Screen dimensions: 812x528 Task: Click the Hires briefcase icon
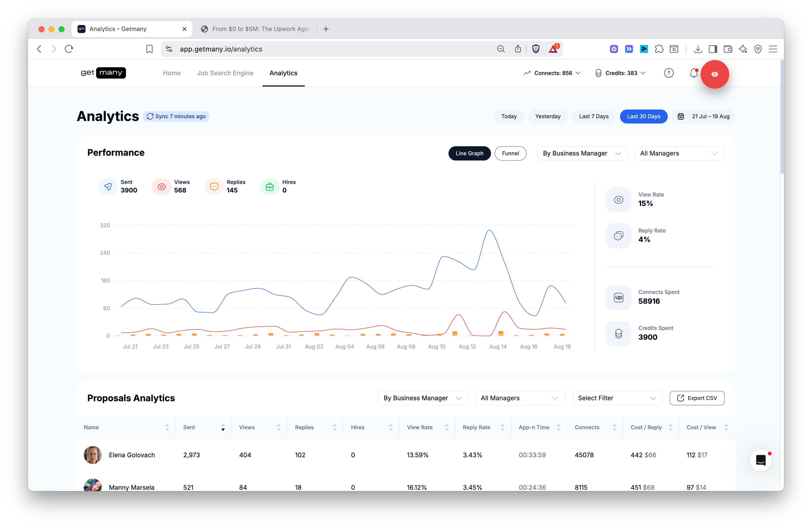[270, 186]
